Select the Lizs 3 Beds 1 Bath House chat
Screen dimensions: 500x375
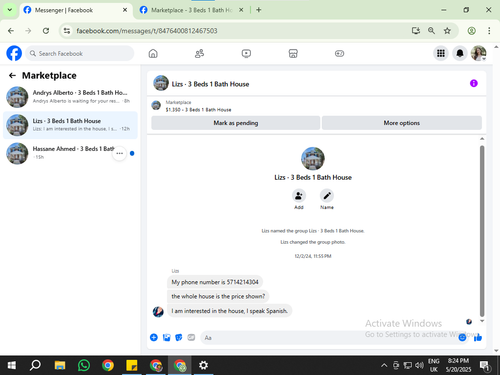click(x=70, y=125)
